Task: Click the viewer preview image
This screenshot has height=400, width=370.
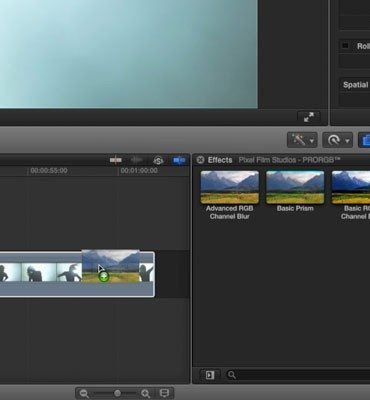Action: pos(129,54)
